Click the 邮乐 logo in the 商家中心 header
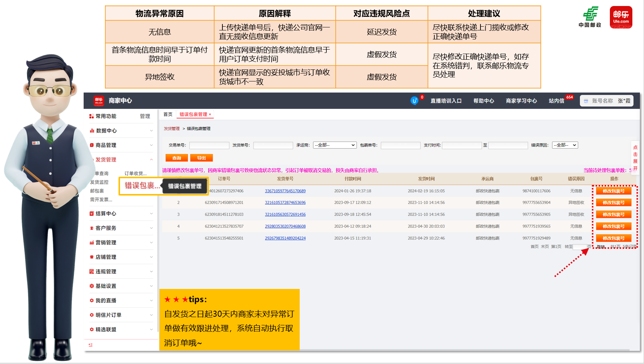 [99, 101]
